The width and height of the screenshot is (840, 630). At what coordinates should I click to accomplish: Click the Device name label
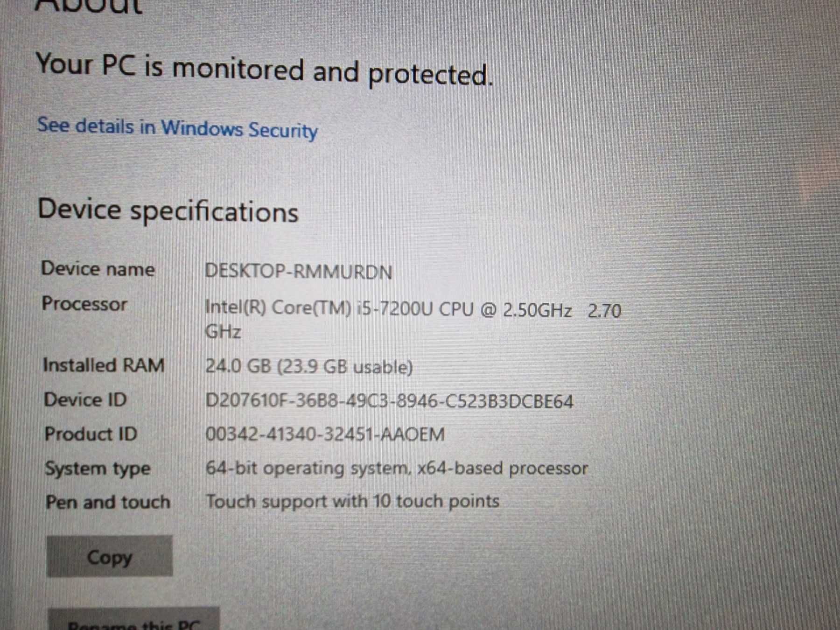(98, 269)
